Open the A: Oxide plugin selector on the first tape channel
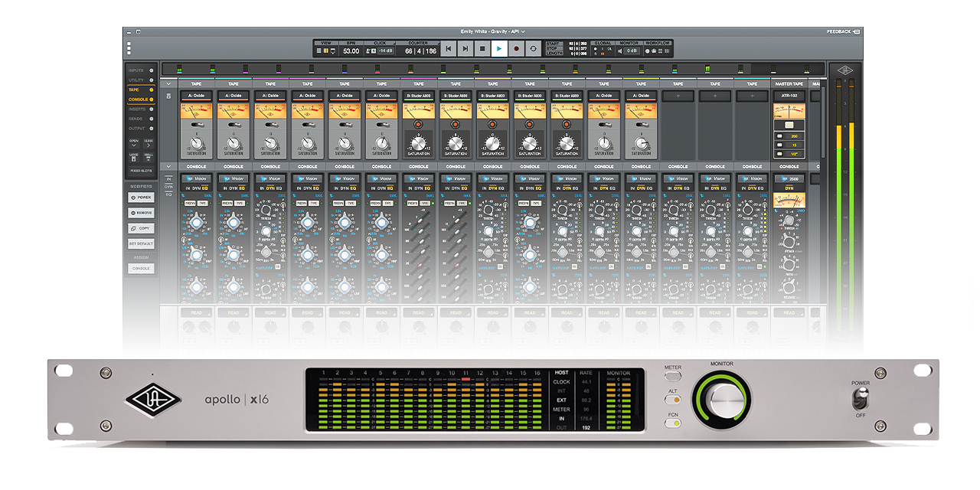980x490 pixels. (195, 96)
